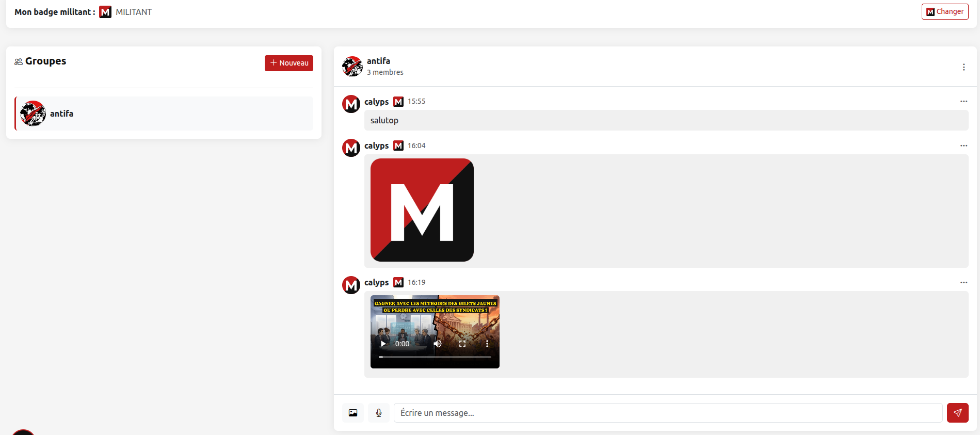Image resolution: width=980 pixels, height=435 pixels.
Task: Click the Changer badge button
Action: pyautogui.click(x=945, y=11)
